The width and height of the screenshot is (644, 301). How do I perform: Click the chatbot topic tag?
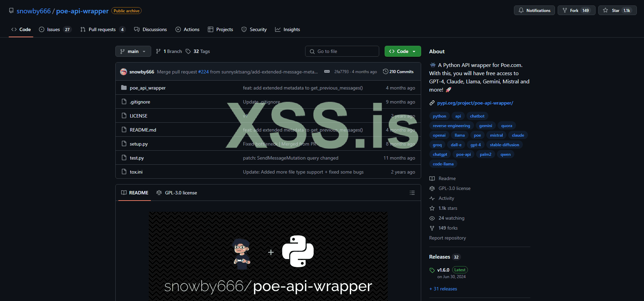tap(477, 116)
